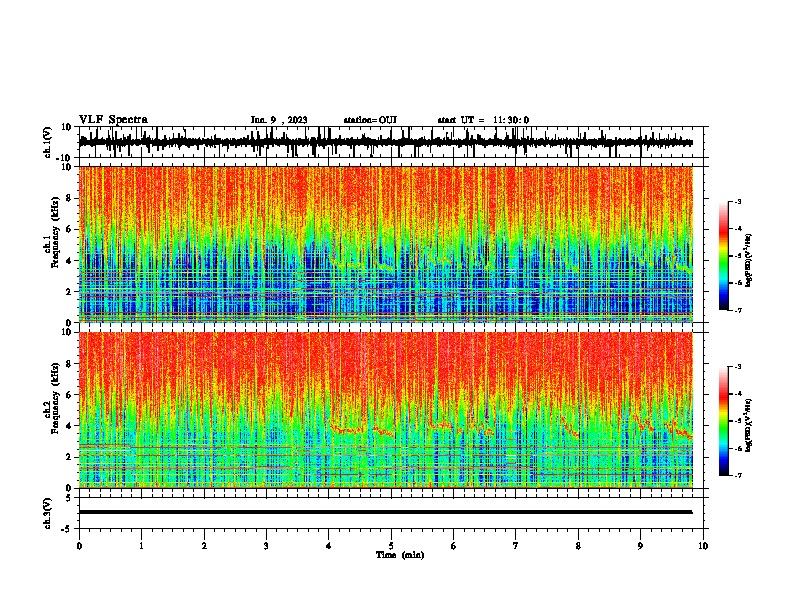Click the "station=OUJ" header label
Viewport: 792px width, 612px height.
(370, 120)
